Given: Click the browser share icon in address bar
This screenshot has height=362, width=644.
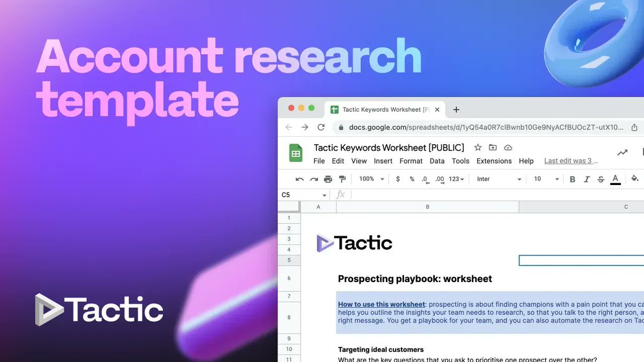Looking at the screenshot, I should point(634,127).
